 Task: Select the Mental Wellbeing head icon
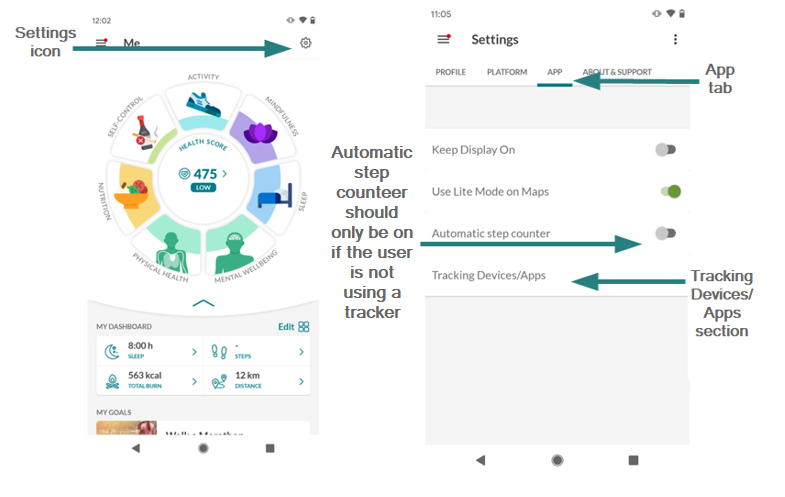234,253
